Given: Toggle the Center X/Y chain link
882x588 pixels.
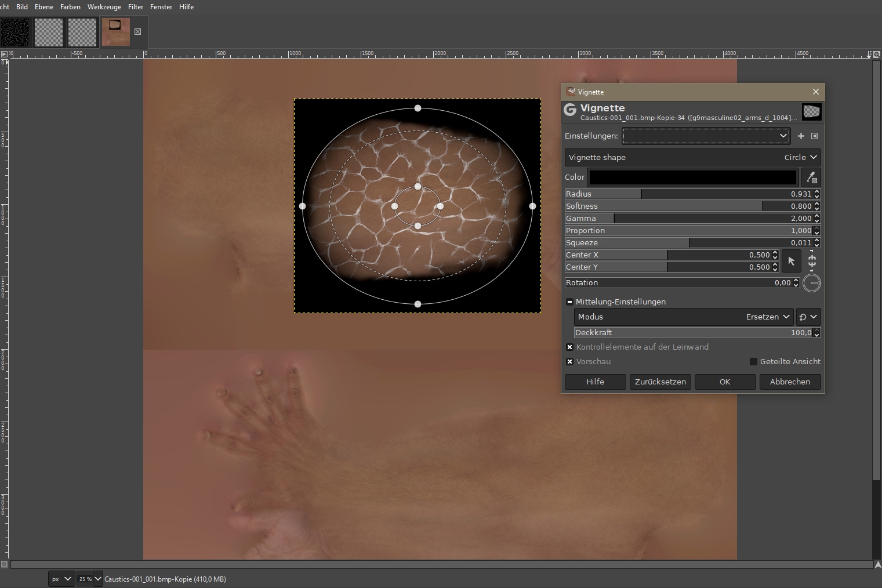Looking at the screenshot, I should (812, 261).
